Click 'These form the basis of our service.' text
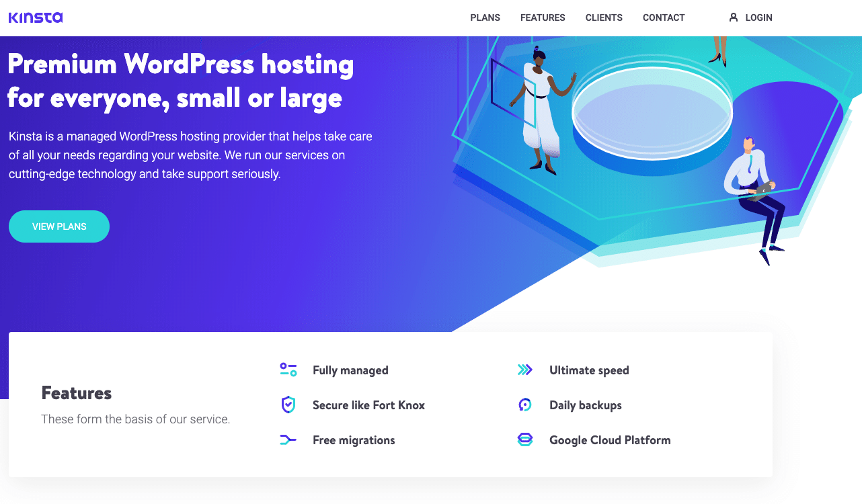The image size is (862, 504). pos(136,419)
